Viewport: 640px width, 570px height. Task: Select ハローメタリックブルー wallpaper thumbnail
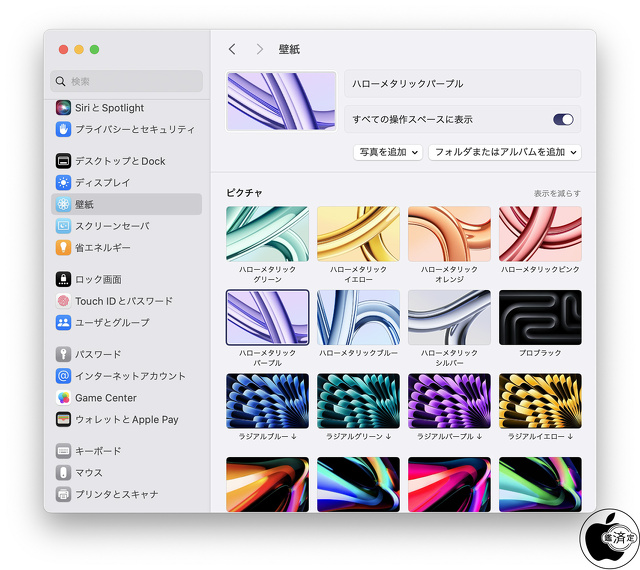358,318
